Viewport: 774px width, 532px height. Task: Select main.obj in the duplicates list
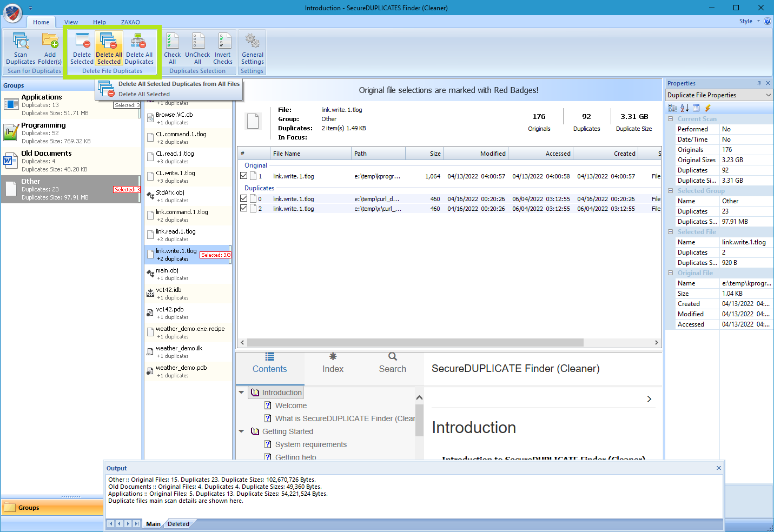click(x=188, y=274)
